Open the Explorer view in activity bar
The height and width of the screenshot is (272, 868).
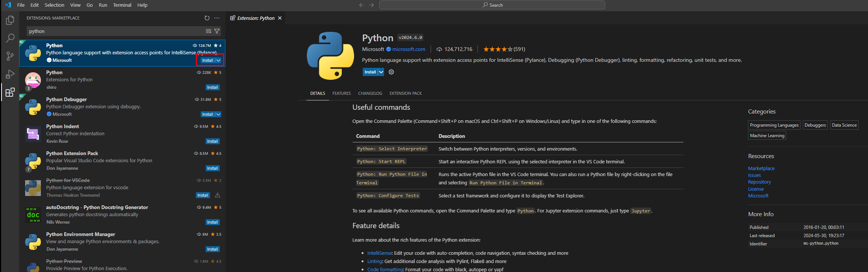[10, 20]
